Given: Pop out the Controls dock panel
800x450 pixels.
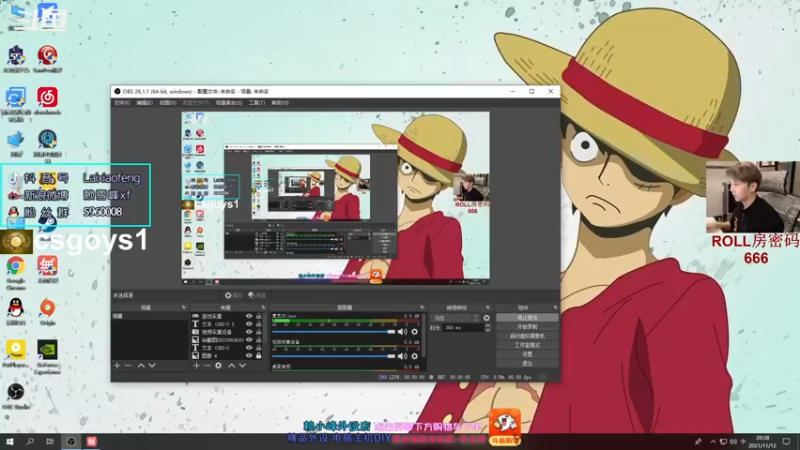Looking at the screenshot, I should [555, 308].
